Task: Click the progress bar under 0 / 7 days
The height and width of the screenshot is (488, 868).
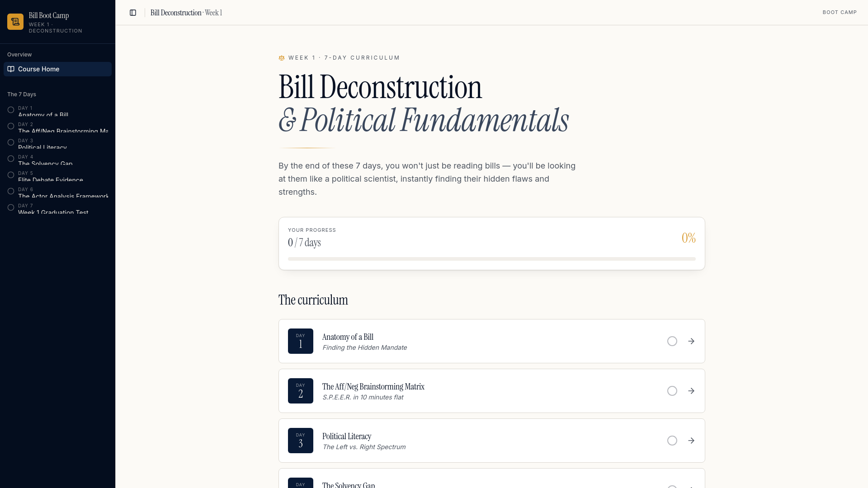Action: [x=492, y=259]
